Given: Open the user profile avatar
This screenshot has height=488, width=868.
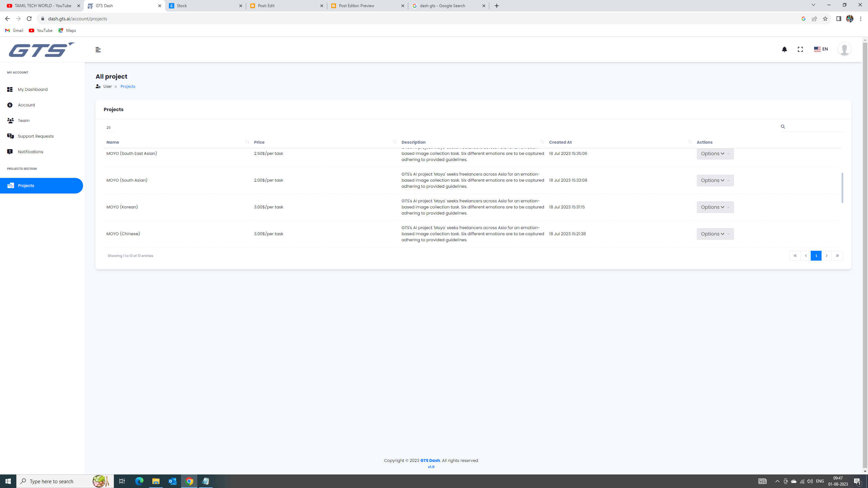Looking at the screenshot, I should point(844,49).
